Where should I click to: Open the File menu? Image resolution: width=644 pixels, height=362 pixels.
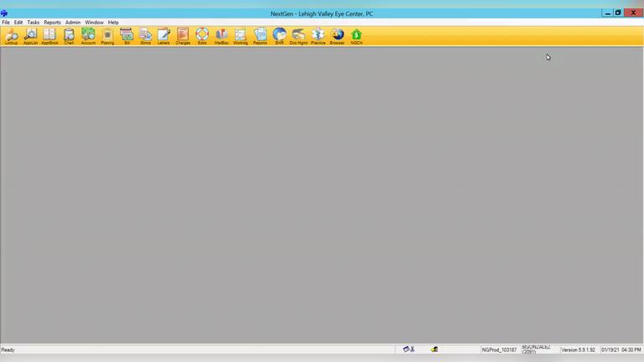click(6, 23)
